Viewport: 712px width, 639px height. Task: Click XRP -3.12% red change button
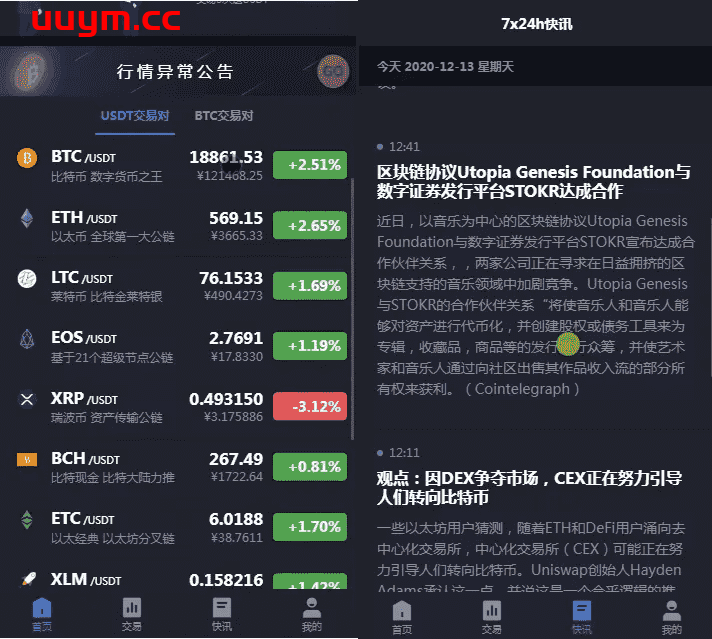click(309, 406)
